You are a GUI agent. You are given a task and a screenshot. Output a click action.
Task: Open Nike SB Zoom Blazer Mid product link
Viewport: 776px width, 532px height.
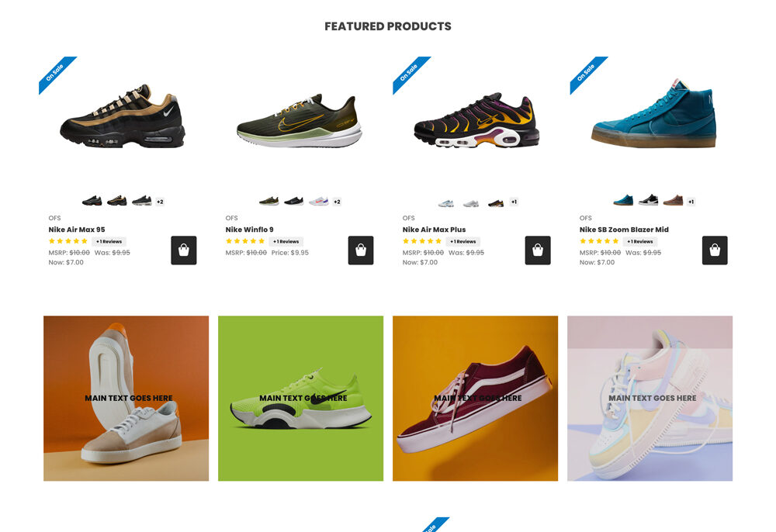coord(624,230)
